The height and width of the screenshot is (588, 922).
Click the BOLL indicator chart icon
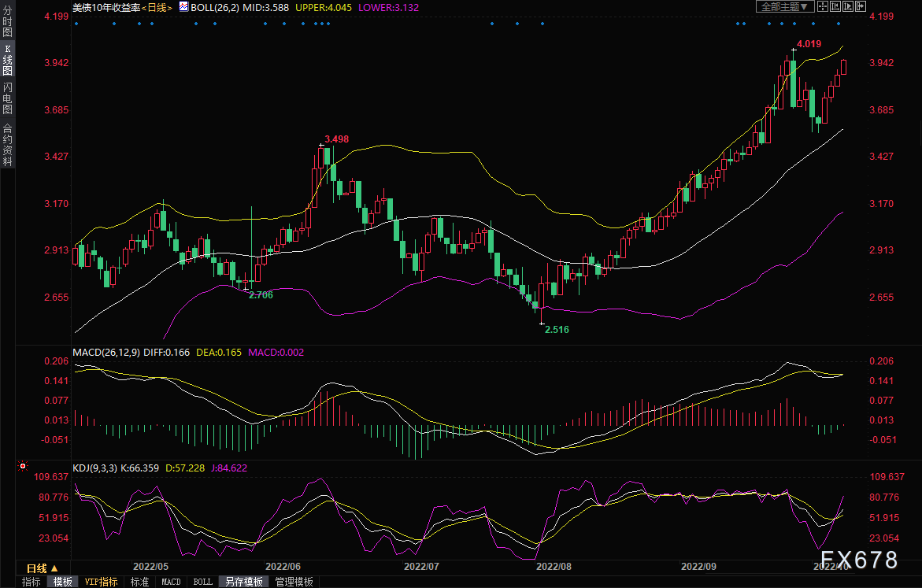point(183,6)
